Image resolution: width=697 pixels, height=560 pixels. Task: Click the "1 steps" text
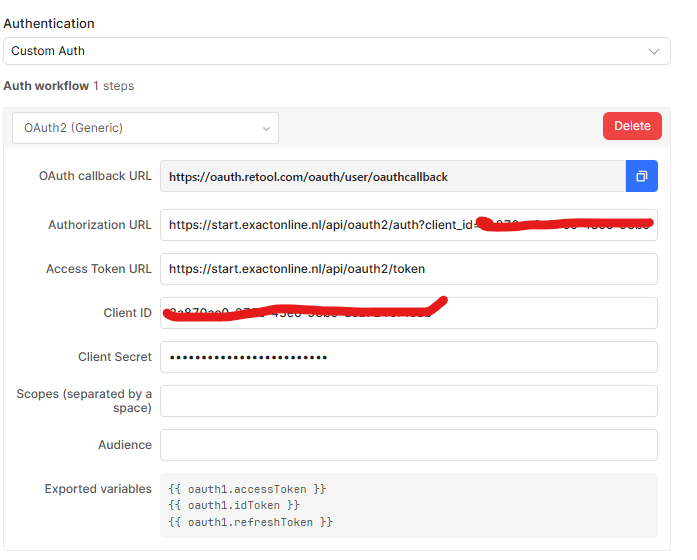point(114,86)
